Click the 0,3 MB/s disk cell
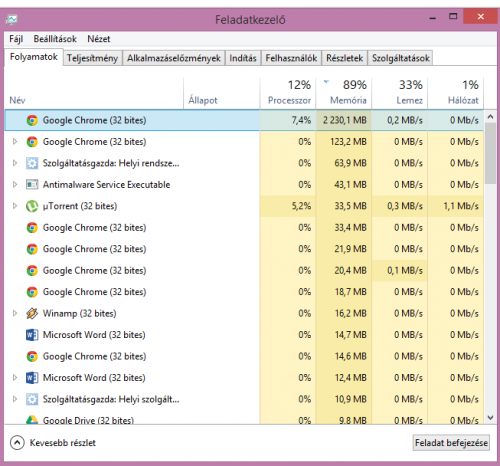Image resolution: width=500 pixels, height=466 pixels. click(x=400, y=206)
